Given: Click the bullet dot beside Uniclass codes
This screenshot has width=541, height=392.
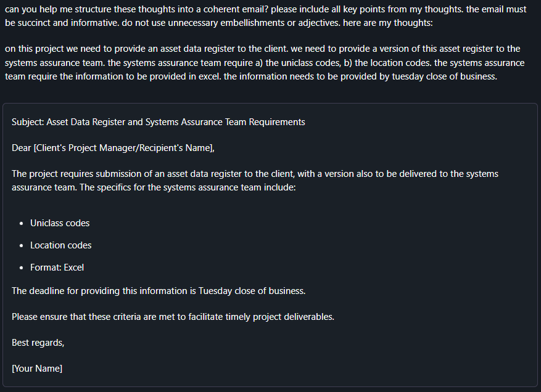Looking at the screenshot, I should pos(21,223).
